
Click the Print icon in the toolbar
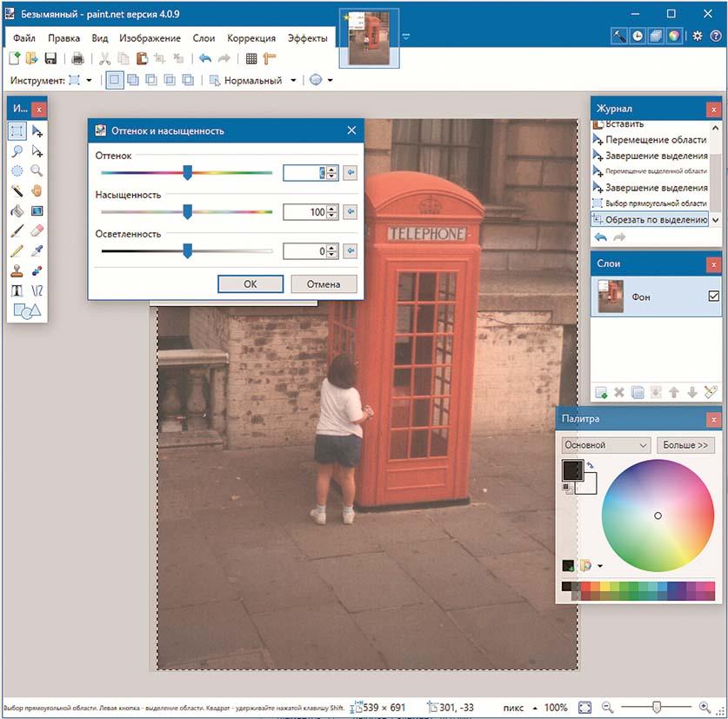77,58
